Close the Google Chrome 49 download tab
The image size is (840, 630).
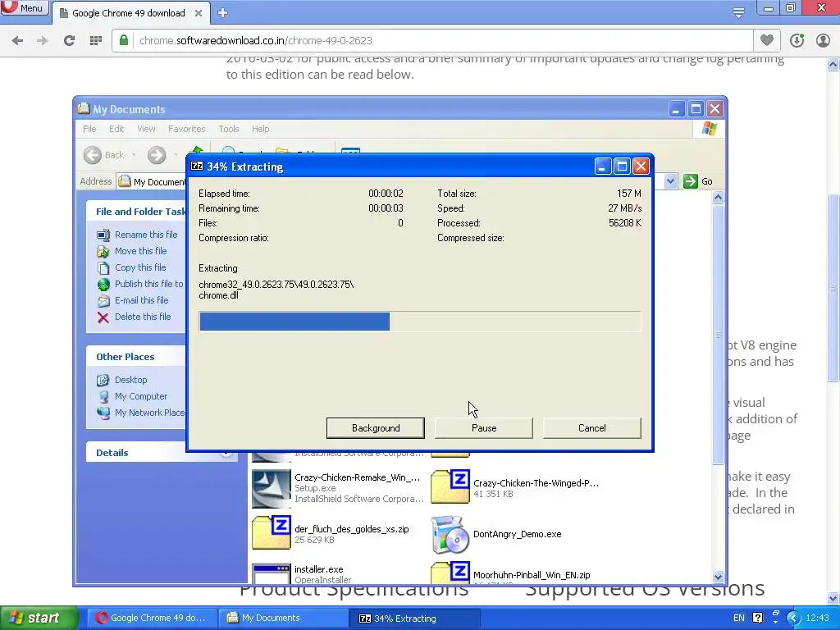[199, 13]
